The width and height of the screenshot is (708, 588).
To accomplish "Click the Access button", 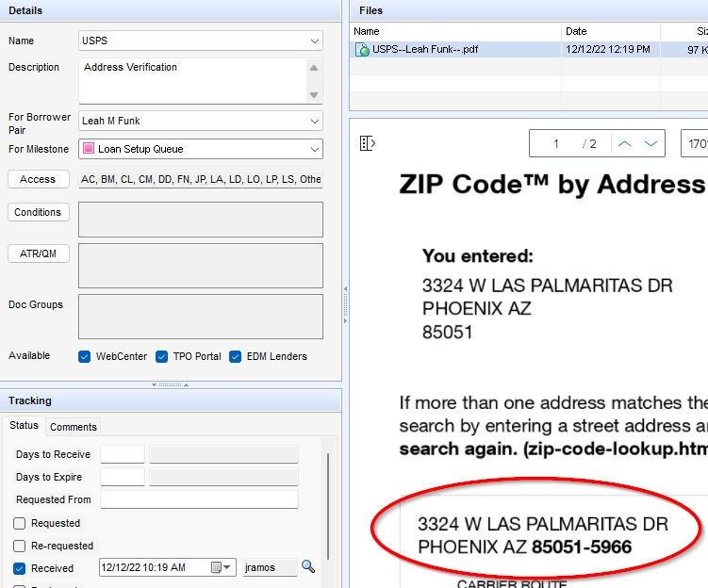I will (38, 179).
